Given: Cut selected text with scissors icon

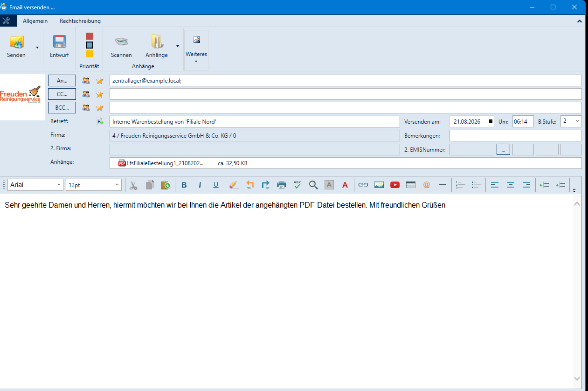Looking at the screenshot, I should [x=134, y=185].
